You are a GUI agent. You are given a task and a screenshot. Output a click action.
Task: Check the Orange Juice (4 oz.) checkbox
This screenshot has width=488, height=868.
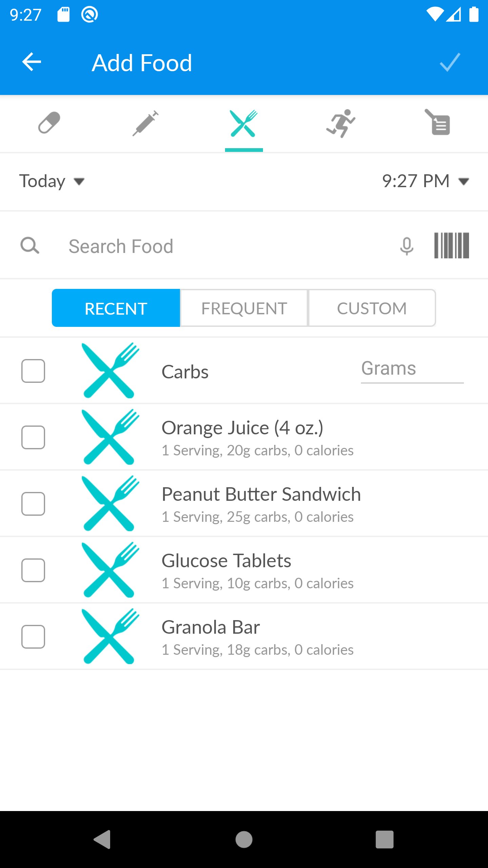tap(33, 437)
